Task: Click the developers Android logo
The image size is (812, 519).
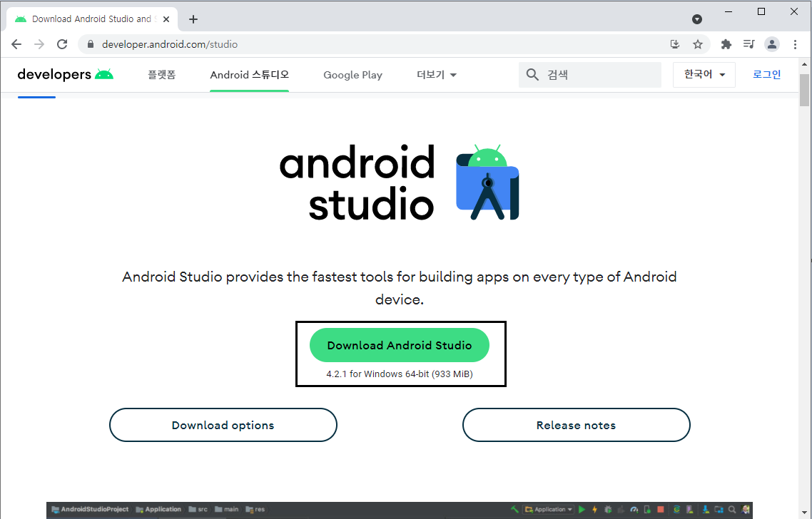Action: tap(65, 75)
